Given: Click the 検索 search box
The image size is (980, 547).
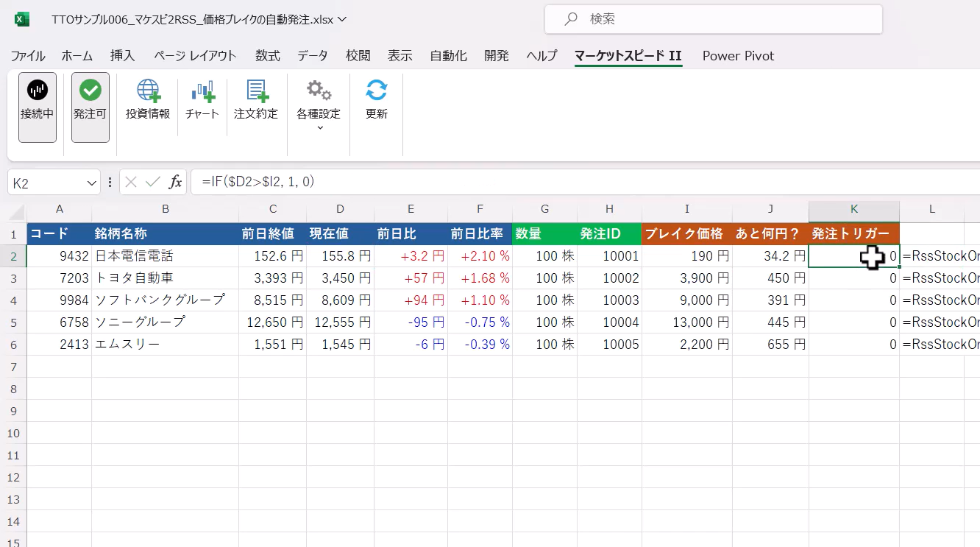Looking at the screenshot, I should tap(714, 19).
